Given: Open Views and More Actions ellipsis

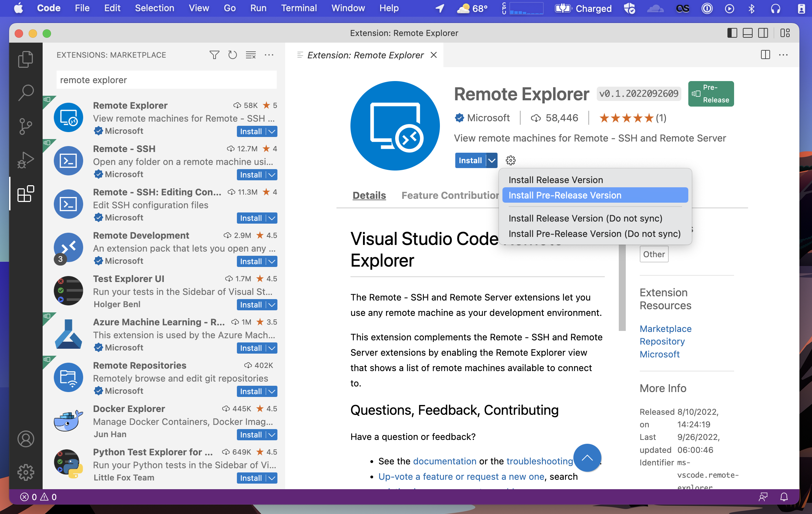Looking at the screenshot, I should tap(269, 55).
